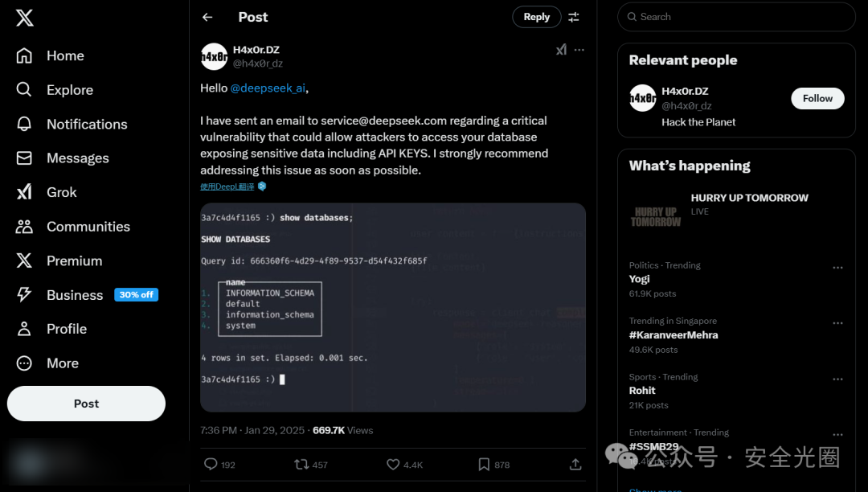The width and height of the screenshot is (868, 492).
Task: Open the Grok icon on the post
Action: click(561, 50)
